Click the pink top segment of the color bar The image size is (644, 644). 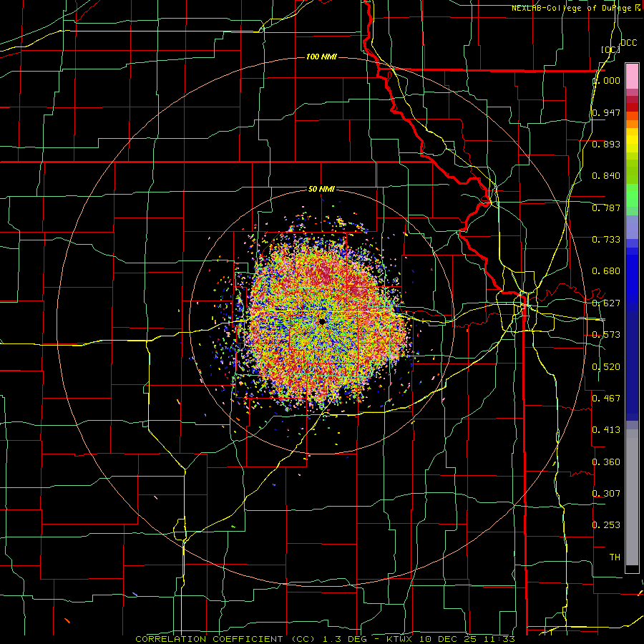(x=632, y=77)
